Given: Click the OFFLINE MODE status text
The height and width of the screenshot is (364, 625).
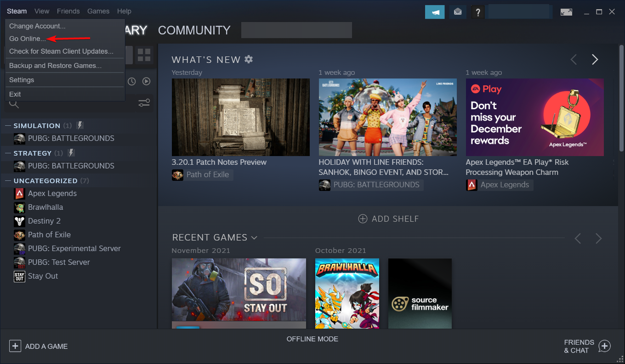Looking at the screenshot, I should (312, 339).
